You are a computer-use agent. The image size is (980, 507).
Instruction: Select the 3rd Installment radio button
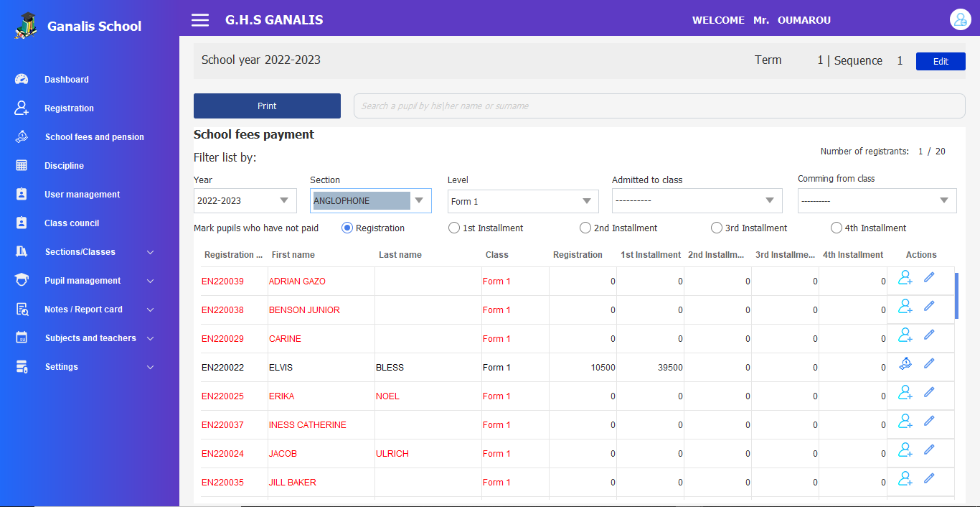pyautogui.click(x=716, y=228)
